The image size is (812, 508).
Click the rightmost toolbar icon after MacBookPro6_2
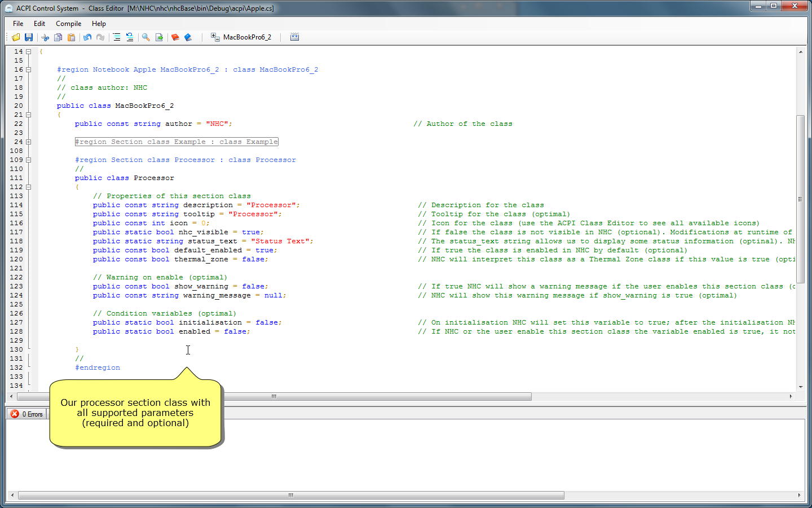tap(294, 37)
